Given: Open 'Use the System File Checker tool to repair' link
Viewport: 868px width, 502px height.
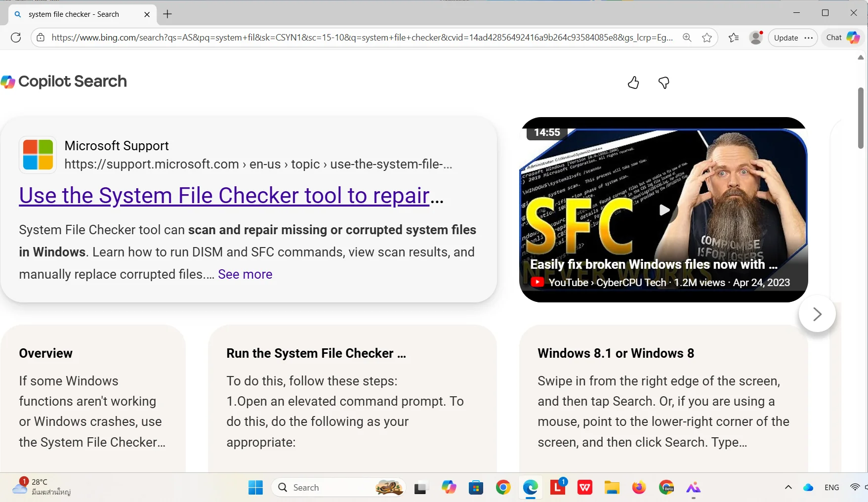Looking at the screenshot, I should pyautogui.click(x=223, y=196).
